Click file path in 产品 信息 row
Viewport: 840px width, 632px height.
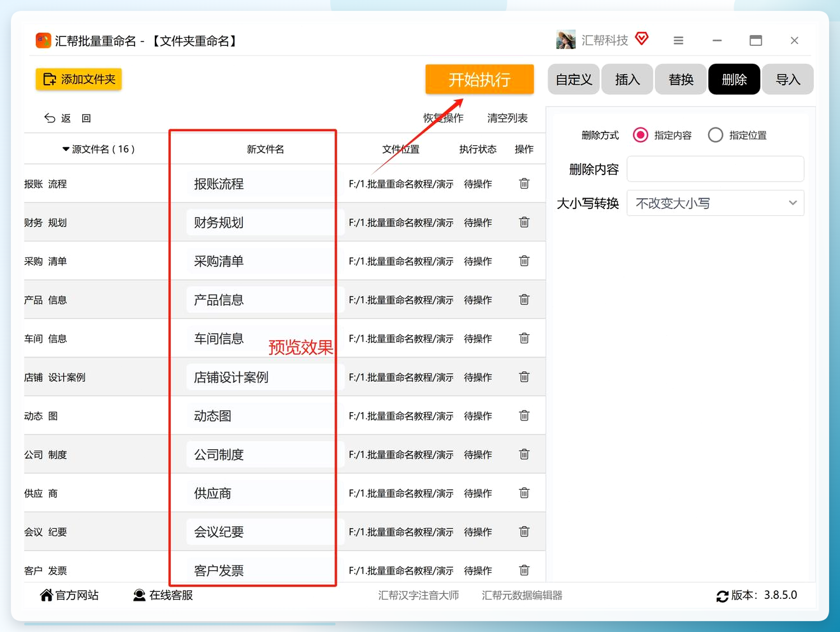[x=401, y=299]
